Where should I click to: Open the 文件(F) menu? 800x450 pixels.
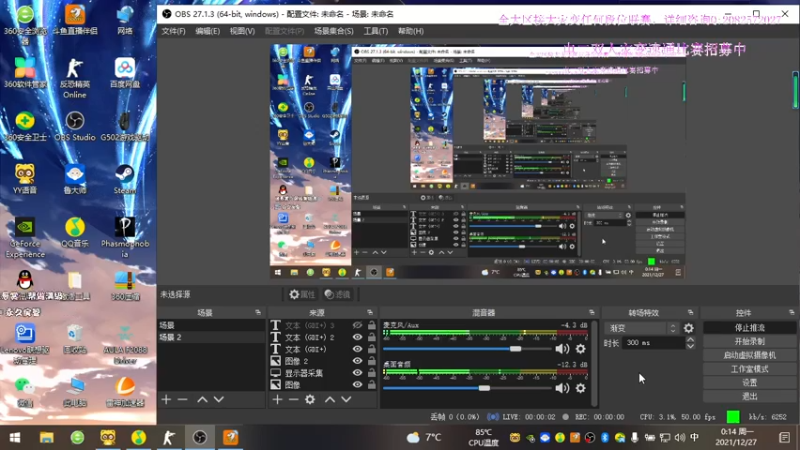[173, 31]
